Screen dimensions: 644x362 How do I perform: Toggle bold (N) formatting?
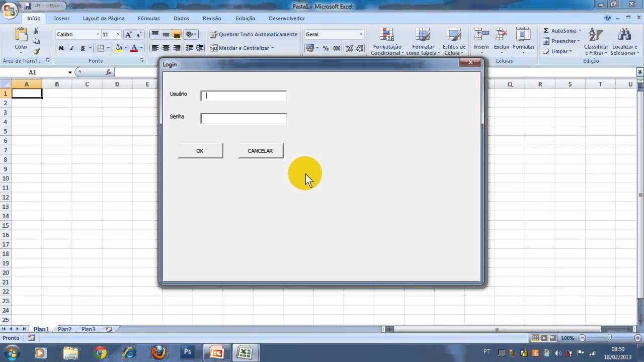[61, 48]
